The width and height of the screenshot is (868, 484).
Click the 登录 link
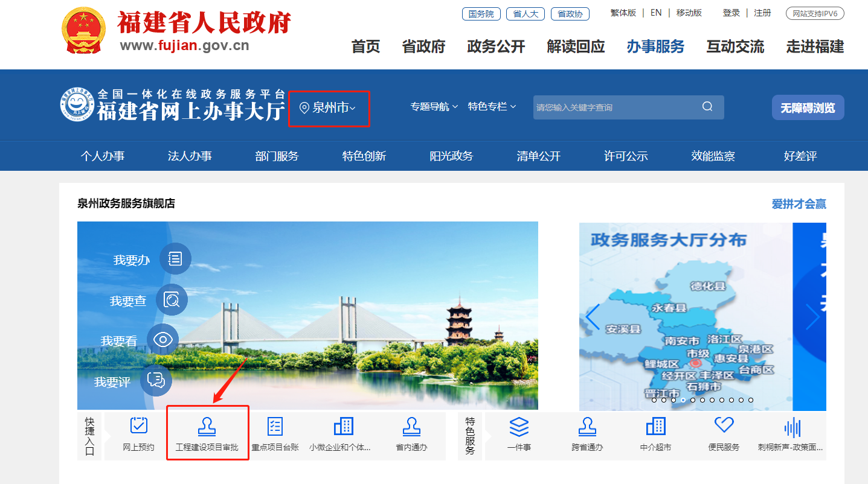731,13
